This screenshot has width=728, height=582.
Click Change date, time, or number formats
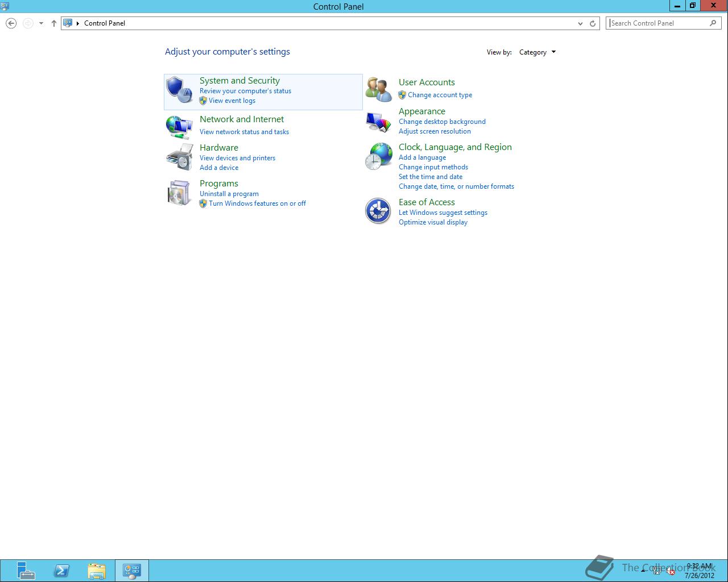tap(456, 186)
